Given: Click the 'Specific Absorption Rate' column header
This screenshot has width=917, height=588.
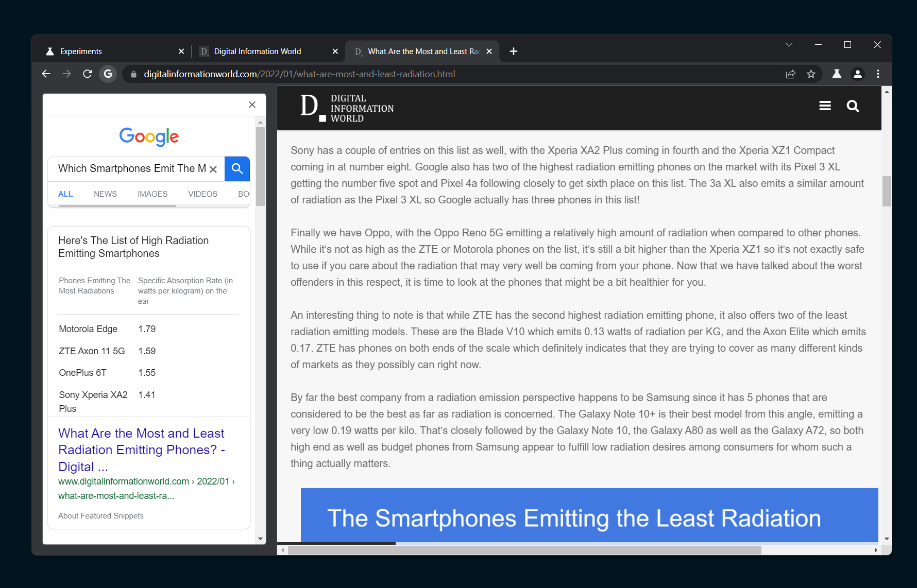Looking at the screenshot, I should point(185,291).
